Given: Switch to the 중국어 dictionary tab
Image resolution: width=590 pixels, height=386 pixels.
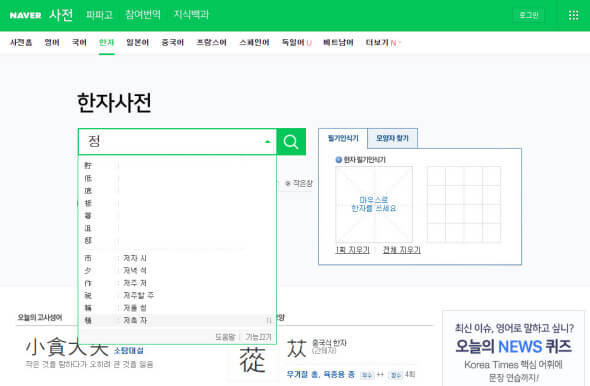Looking at the screenshot, I should [173, 43].
